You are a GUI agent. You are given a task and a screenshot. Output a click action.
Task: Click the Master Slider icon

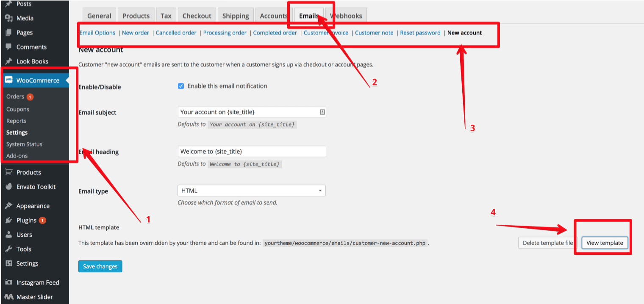pyautogui.click(x=8, y=297)
